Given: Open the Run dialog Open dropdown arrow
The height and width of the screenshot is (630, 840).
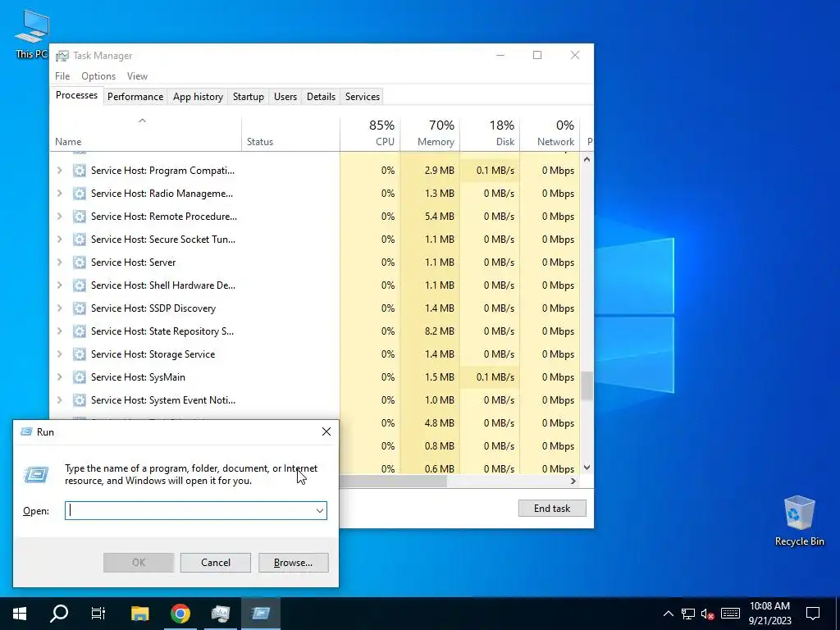Looking at the screenshot, I should pos(320,511).
